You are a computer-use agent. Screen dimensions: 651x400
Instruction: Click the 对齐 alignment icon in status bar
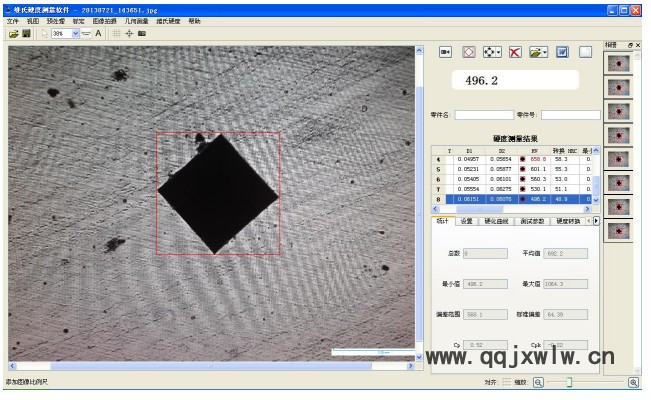click(x=507, y=382)
